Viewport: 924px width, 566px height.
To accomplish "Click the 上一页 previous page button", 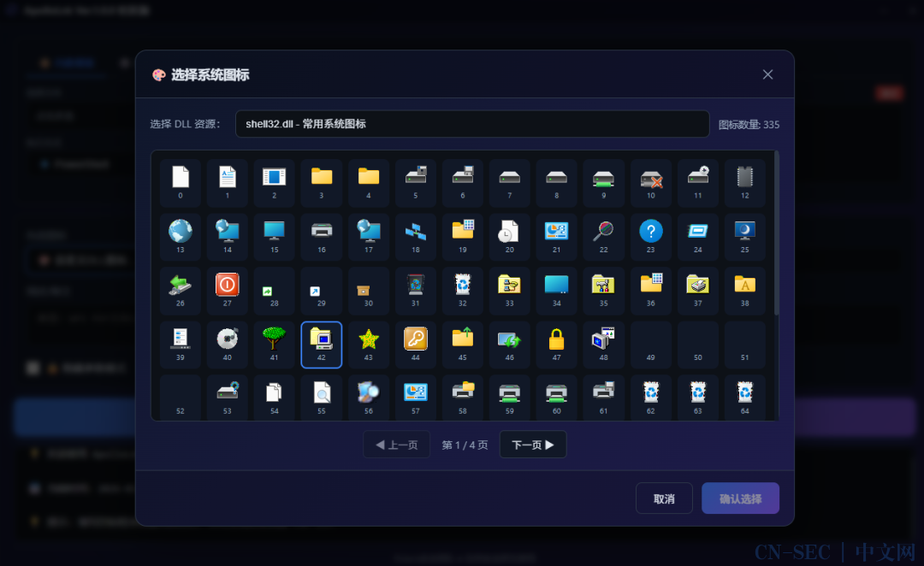I will [x=397, y=445].
